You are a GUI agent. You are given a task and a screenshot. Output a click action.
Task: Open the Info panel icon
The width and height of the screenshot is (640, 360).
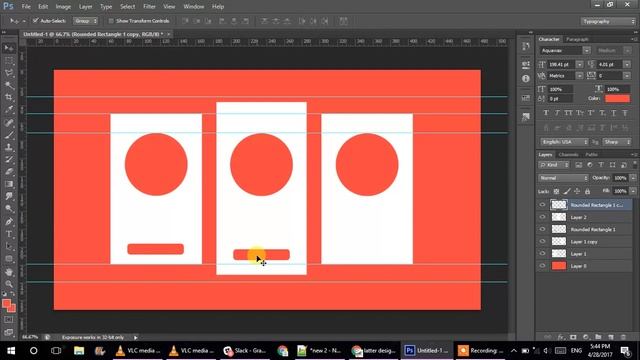pyautogui.click(x=526, y=78)
